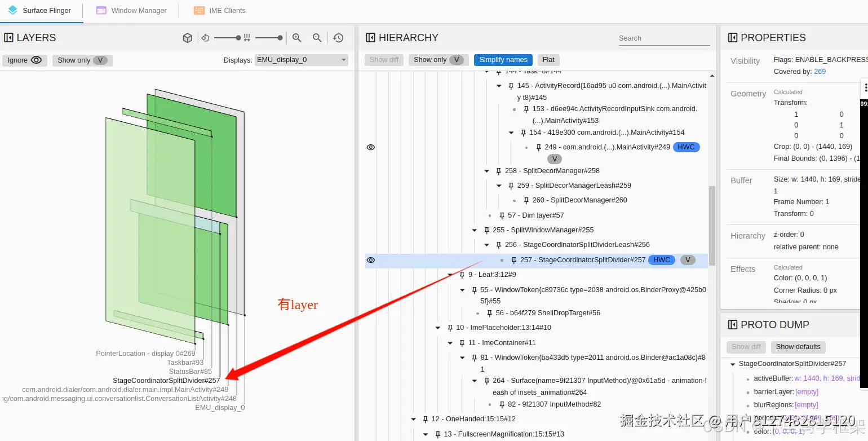Pin the 249 - MainActivity#249 node

(x=539, y=147)
